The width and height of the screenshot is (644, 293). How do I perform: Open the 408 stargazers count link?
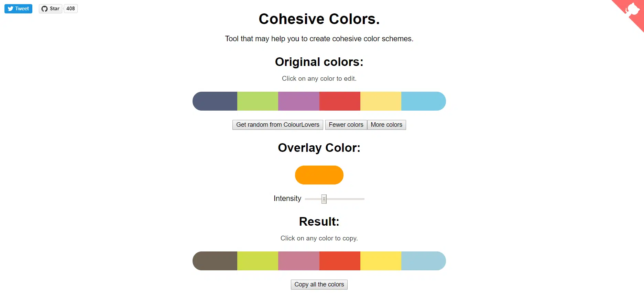click(x=70, y=9)
